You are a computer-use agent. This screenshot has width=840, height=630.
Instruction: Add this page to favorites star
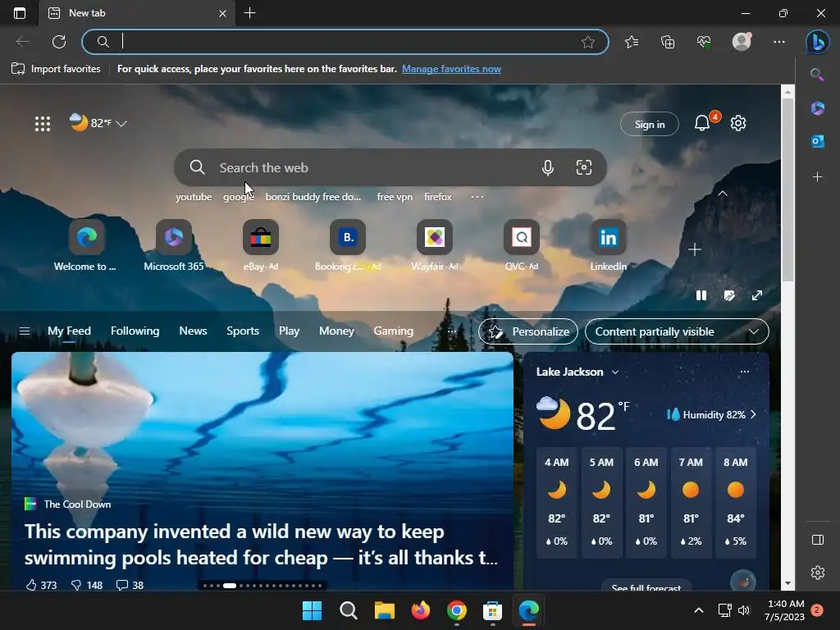587,42
